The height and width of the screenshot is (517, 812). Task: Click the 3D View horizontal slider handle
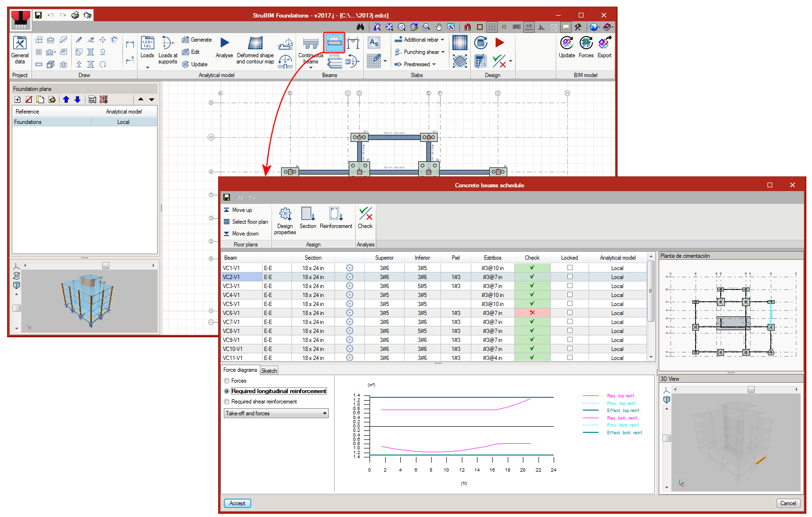click(751, 389)
